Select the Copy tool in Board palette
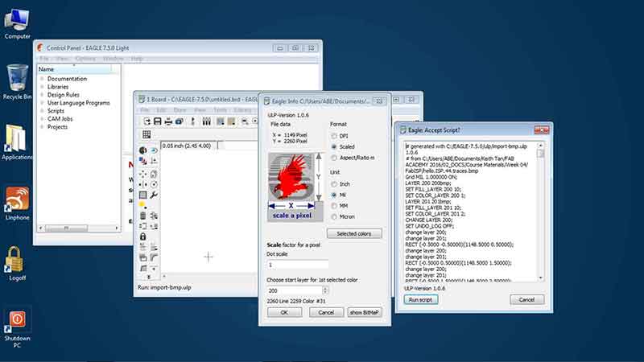Screen dimensions: 644x362 [154, 174]
